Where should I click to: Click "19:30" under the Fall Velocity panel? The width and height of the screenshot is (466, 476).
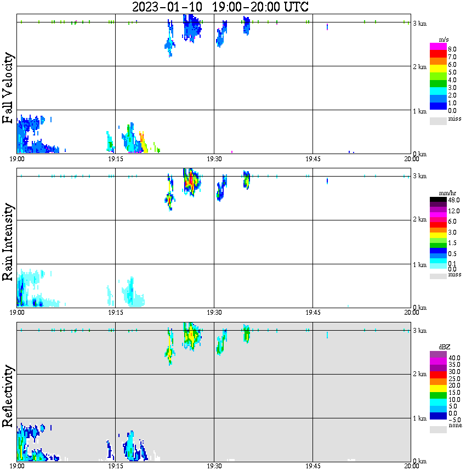214,159
